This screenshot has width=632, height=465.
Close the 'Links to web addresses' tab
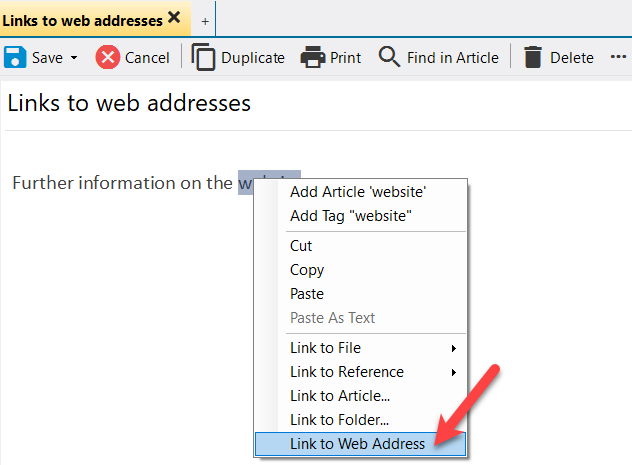pyautogui.click(x=174, y=18)
